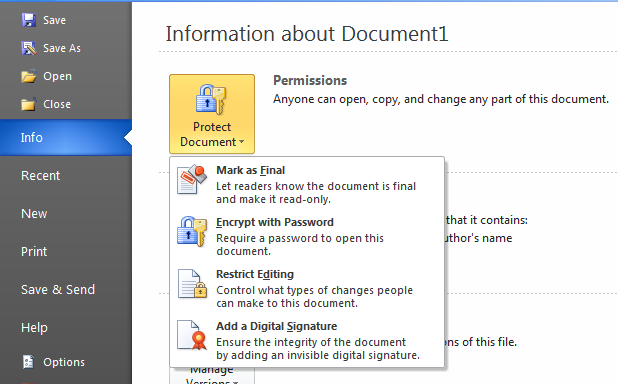Click the Restrict Editing page lock icon

point(192,283)
